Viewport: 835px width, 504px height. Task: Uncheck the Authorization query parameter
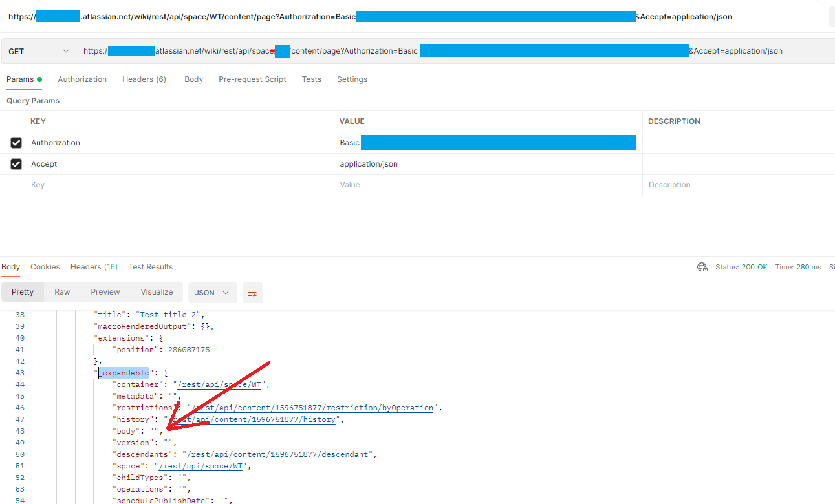(x=16, y=142)
